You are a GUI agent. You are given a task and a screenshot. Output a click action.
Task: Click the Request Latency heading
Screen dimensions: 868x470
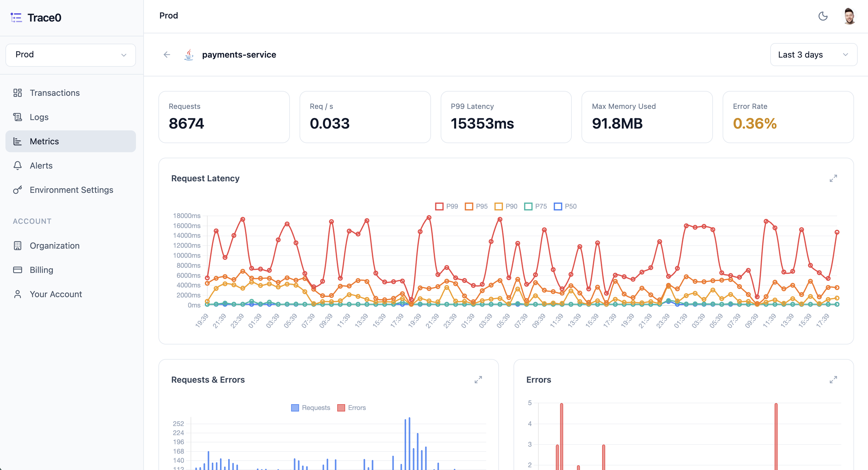pos(205,178)
